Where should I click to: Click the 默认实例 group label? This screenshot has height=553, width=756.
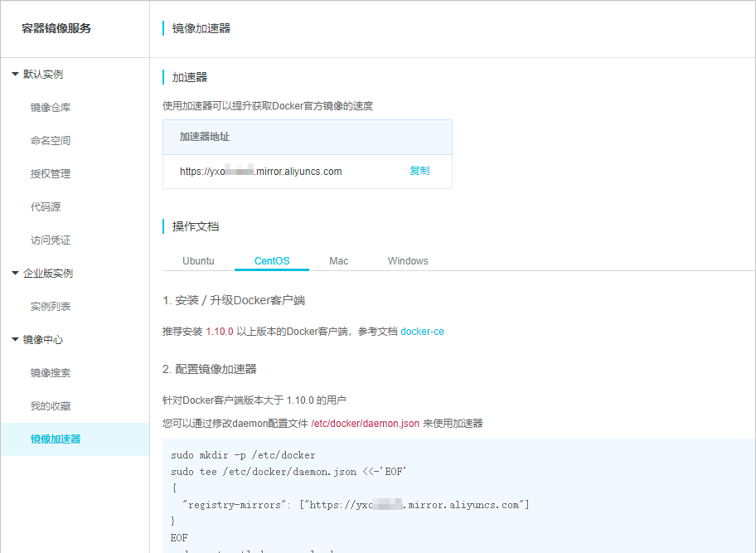click(43, 75)
